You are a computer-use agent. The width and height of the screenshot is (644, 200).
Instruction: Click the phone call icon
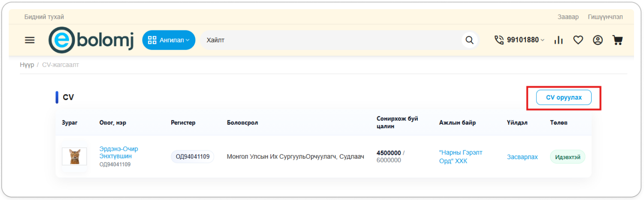[x=499, y=40]
